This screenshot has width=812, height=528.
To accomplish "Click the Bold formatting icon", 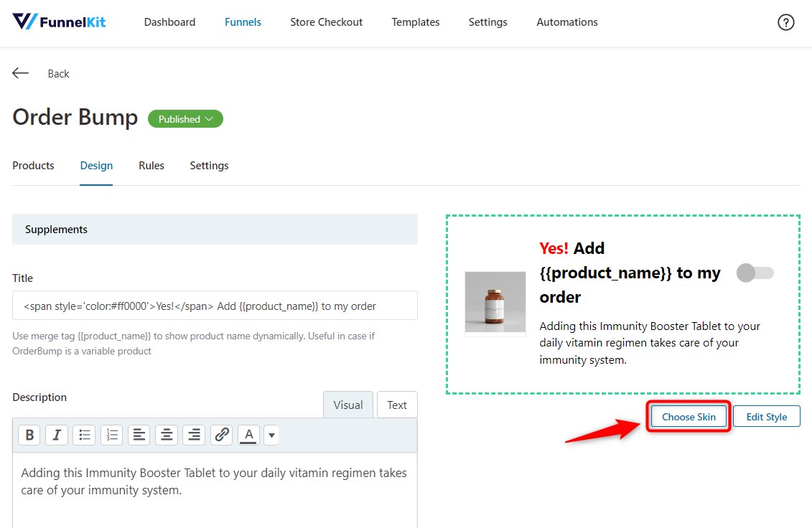I will coord(29,435).
